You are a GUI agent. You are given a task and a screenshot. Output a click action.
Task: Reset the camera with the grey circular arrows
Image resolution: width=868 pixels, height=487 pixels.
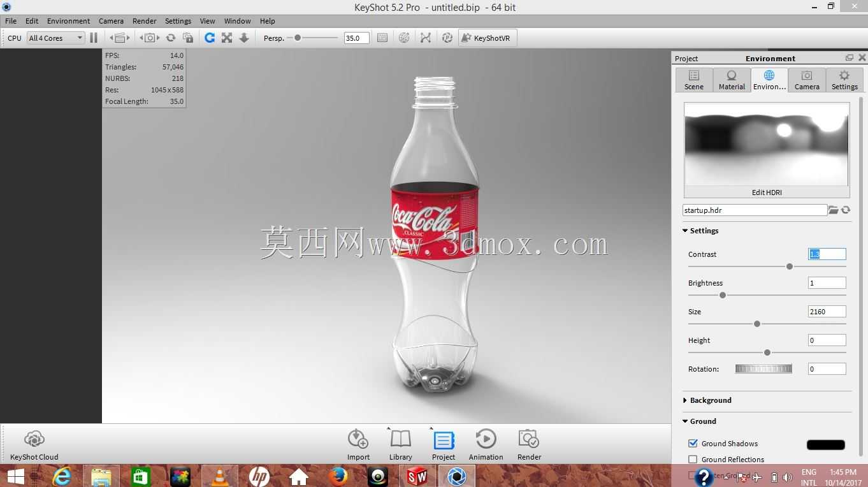pyautogui.click(x=171, y=38)
